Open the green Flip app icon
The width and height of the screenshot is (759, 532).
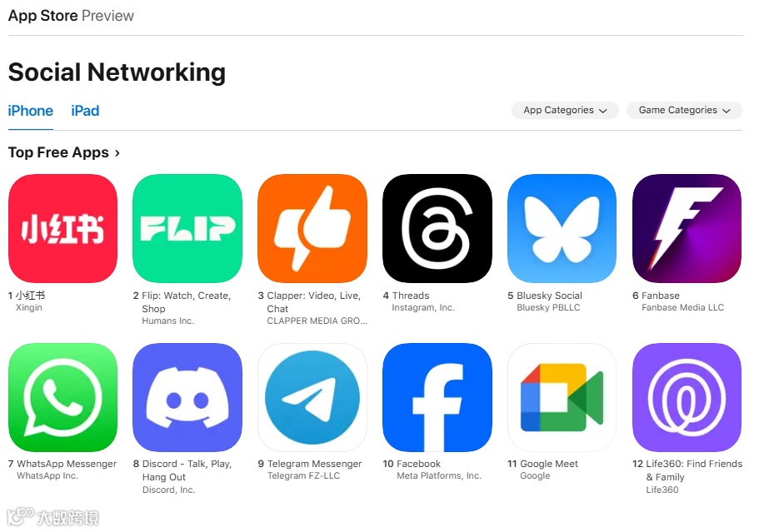[187, 228]
